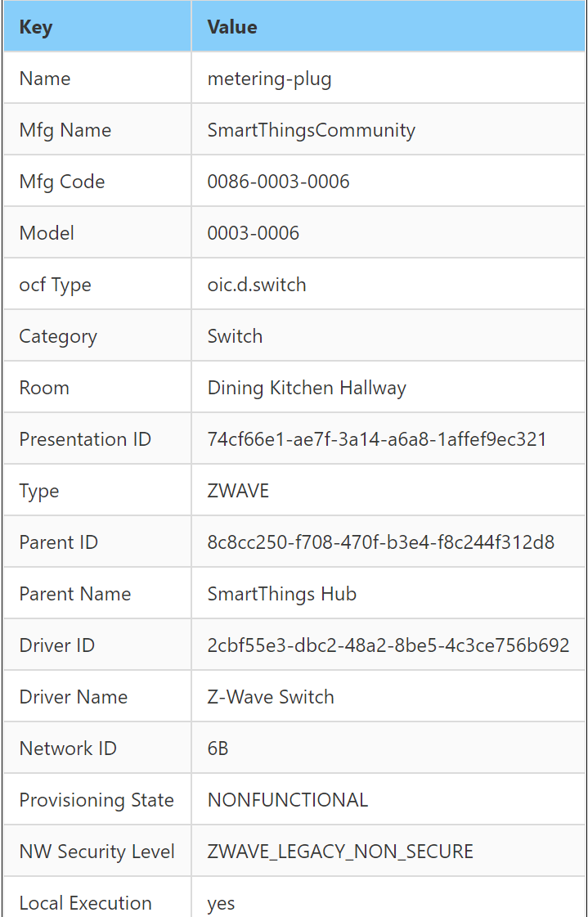Screen dimensions: 588x917
Task: Click the Key column header
Action: pos(36,27)
